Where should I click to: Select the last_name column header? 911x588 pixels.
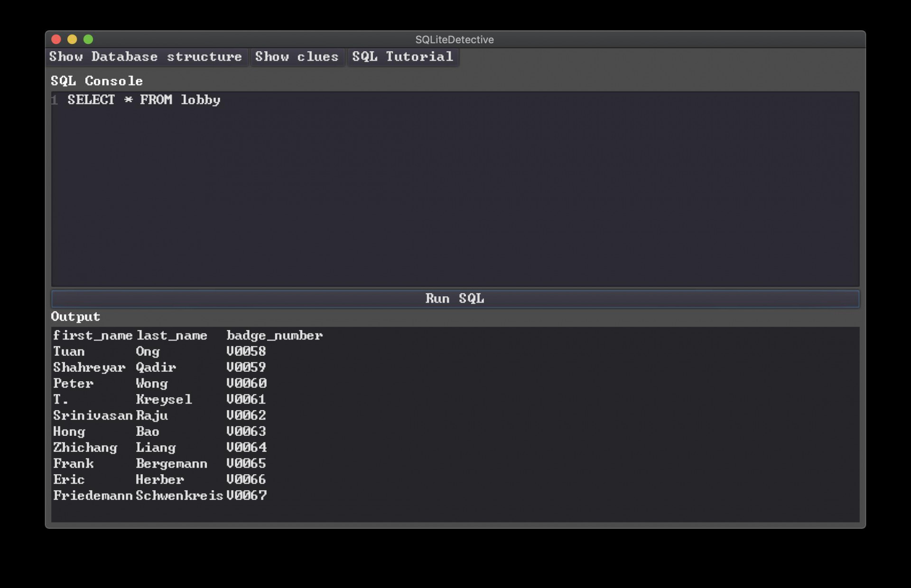[x=172, y=336]
